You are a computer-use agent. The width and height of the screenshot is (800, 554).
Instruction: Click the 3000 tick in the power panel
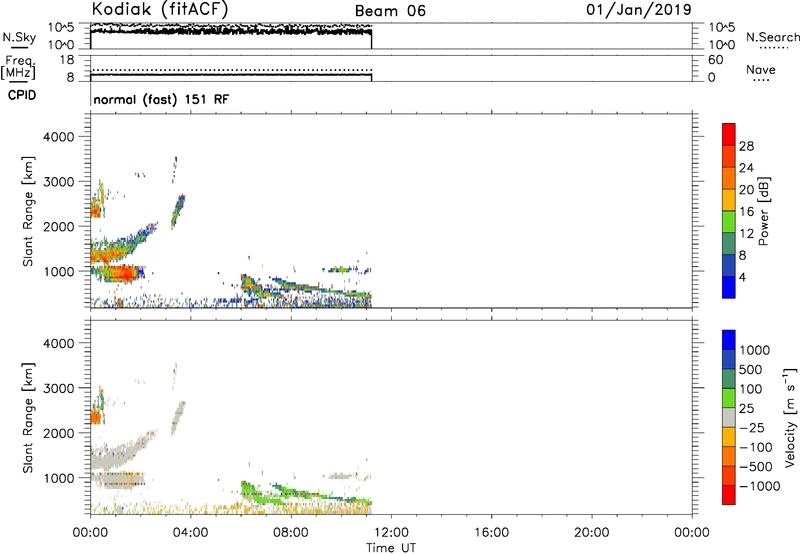pos(59,182)
